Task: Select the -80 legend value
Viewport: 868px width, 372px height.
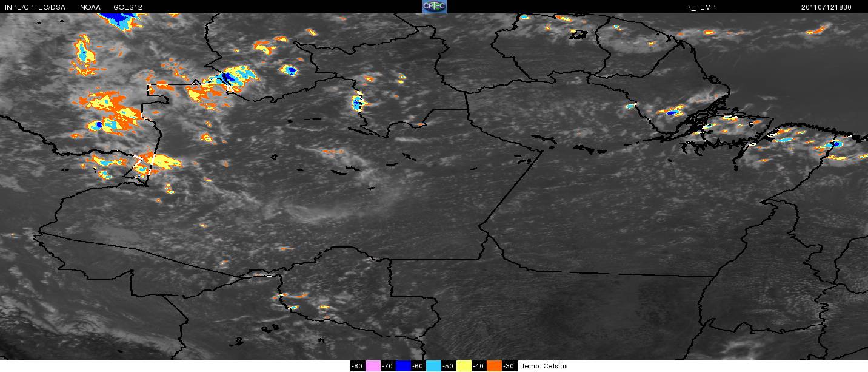Action: (x=358, y=366)
